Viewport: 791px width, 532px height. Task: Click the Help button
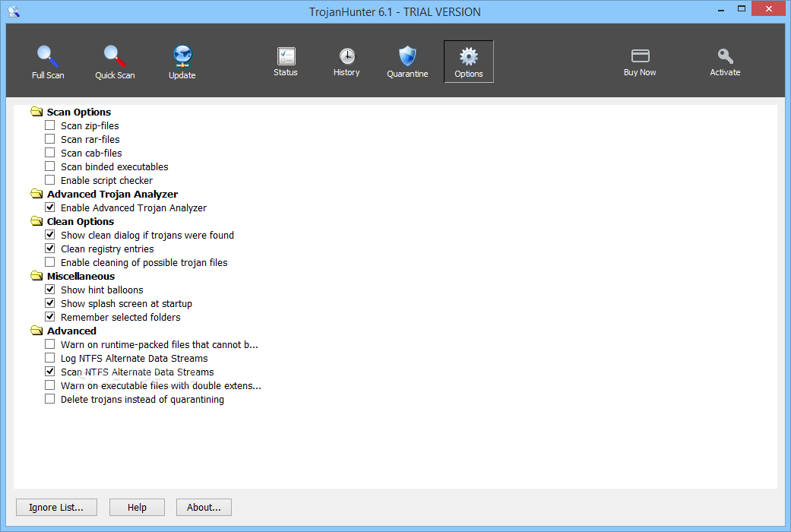pos(138,507)
